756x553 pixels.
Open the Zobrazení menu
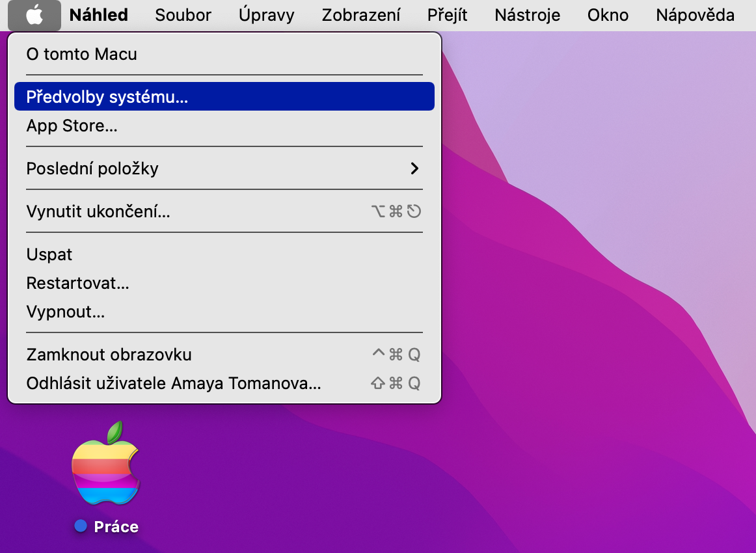click(361, 16)
